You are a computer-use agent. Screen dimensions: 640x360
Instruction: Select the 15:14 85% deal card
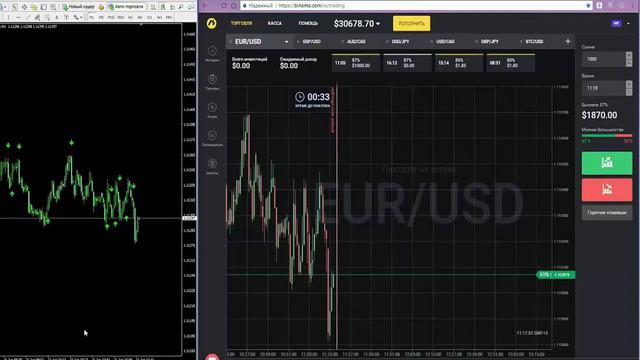459,63
